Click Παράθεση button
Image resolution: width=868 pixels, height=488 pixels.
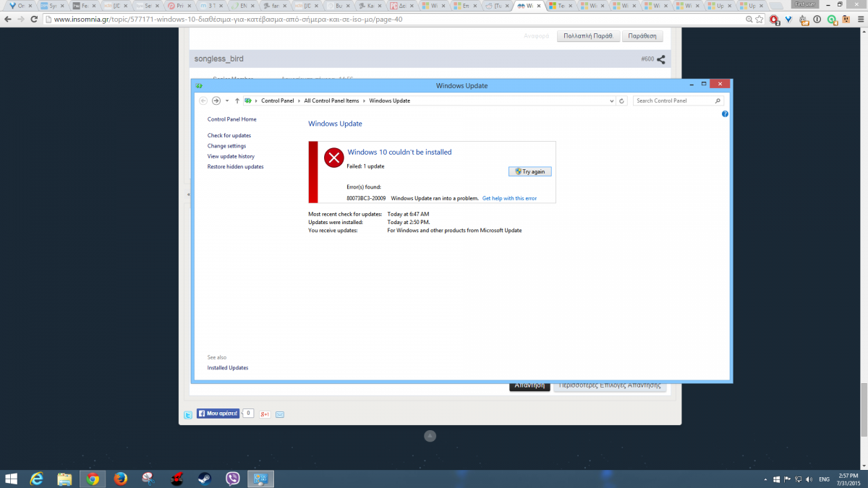click(642, 35)
